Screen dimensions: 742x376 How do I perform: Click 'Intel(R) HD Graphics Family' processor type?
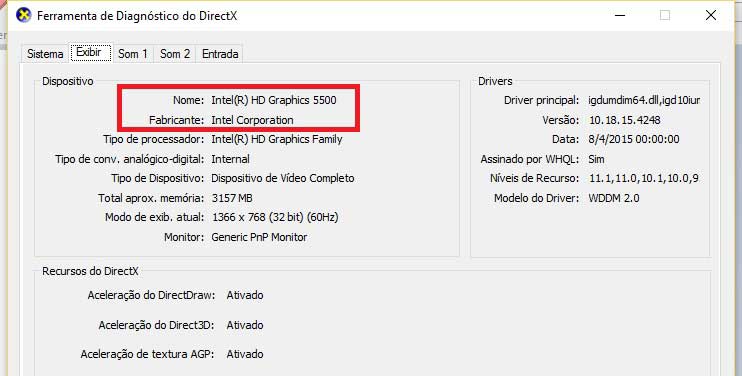277,140
